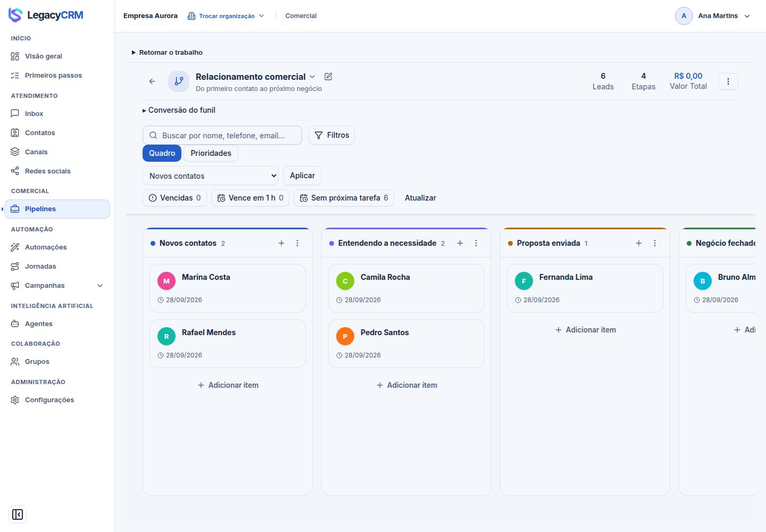
Task: Click the edit pipeline pencil icon
Action: point(328,77)
